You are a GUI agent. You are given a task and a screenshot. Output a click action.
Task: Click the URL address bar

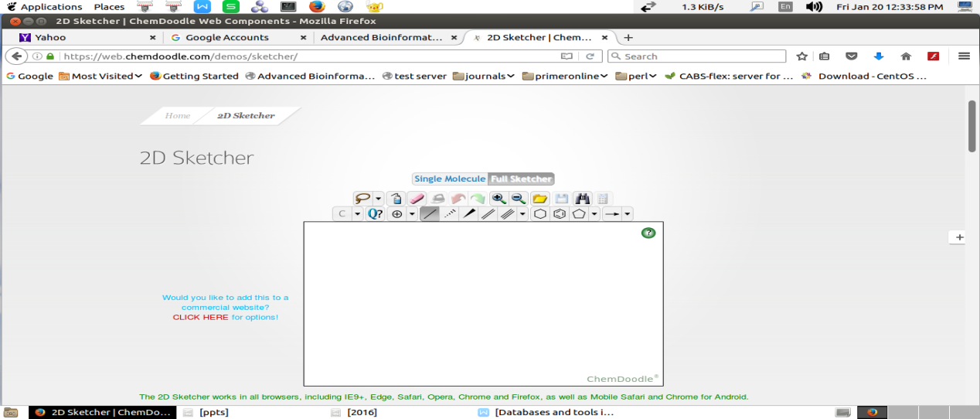pyautogui.click(x=309, y=56)
